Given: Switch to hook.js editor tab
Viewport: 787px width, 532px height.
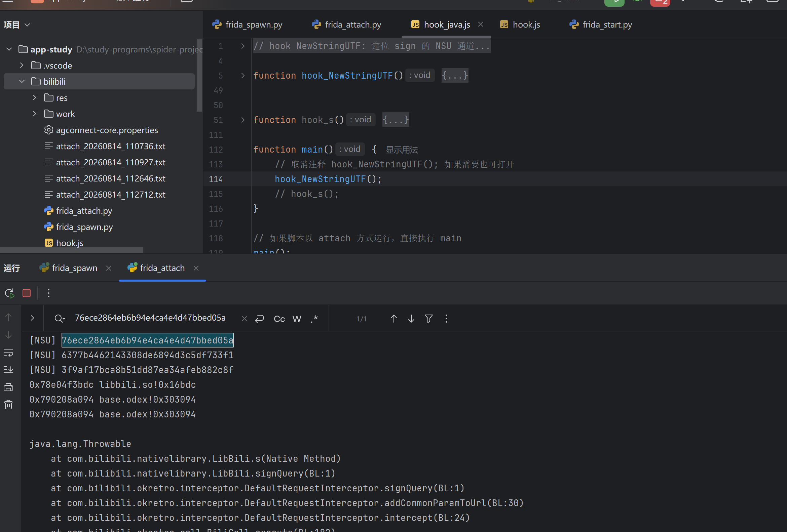Looking at the screenshot, I should (x=520, y=25).
